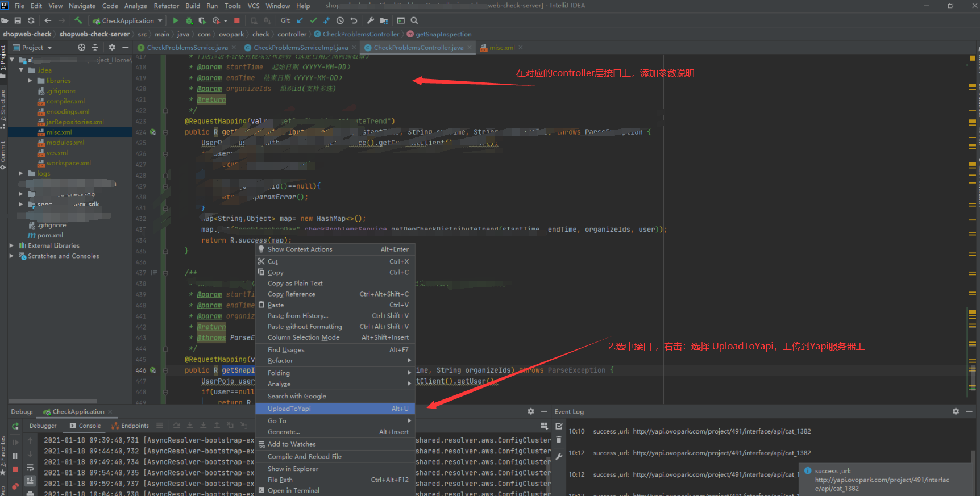Open Project panel gear options
Image resolution: width=980 pixels, height=496 pixels.
[112, 47]
